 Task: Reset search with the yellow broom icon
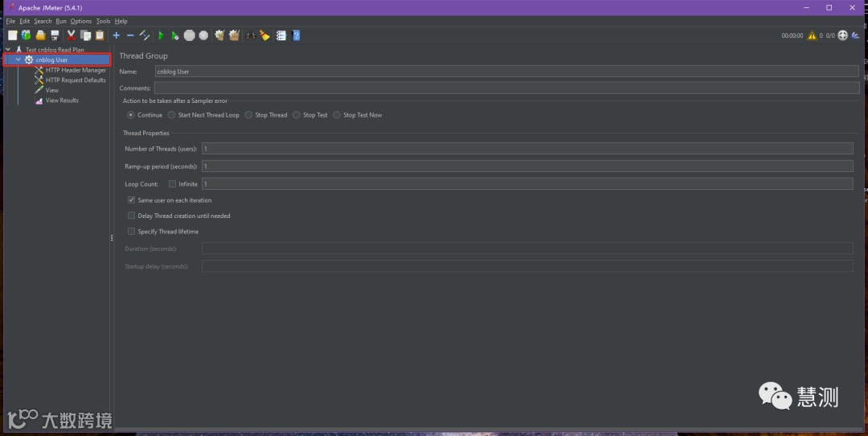[x=264, y=35]
